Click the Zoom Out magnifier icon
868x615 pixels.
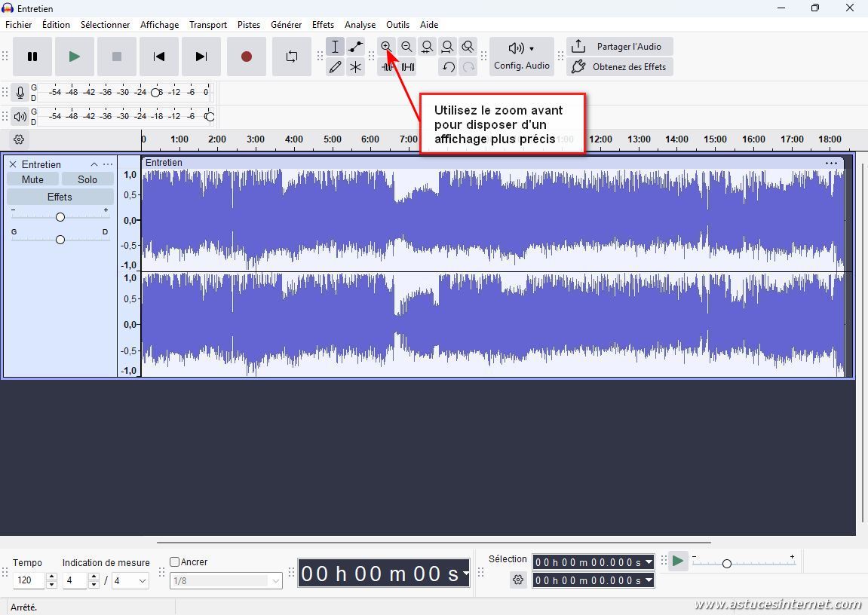[x=406, y=47]
